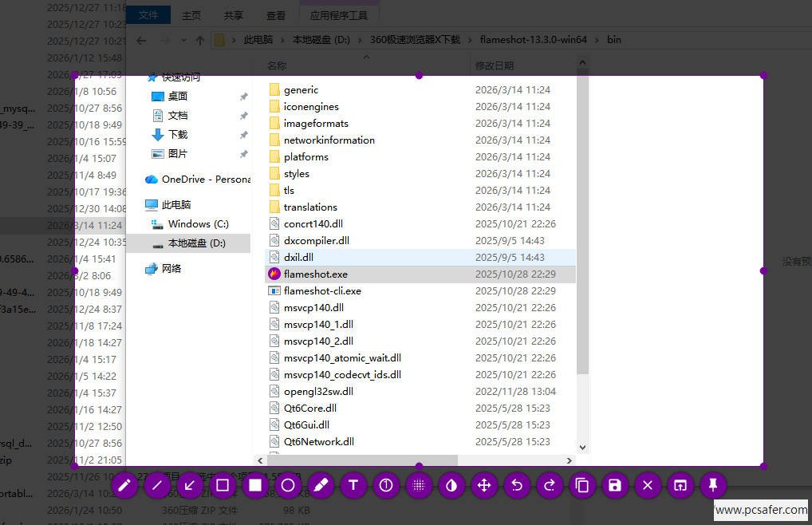Select the flameshot.exe file
The image size is (812, 525).
click(315, 274)
